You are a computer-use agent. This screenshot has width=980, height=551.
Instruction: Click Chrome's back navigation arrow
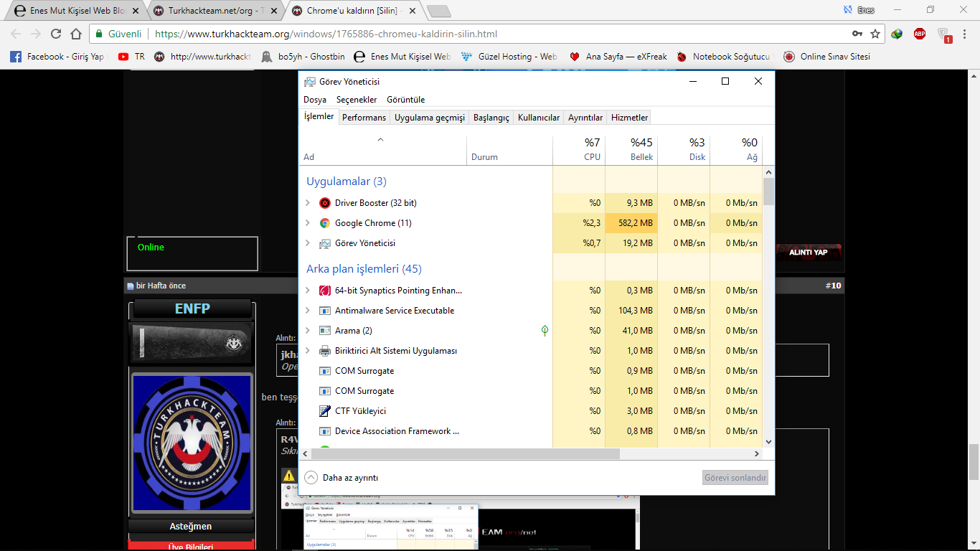point(16,34)
